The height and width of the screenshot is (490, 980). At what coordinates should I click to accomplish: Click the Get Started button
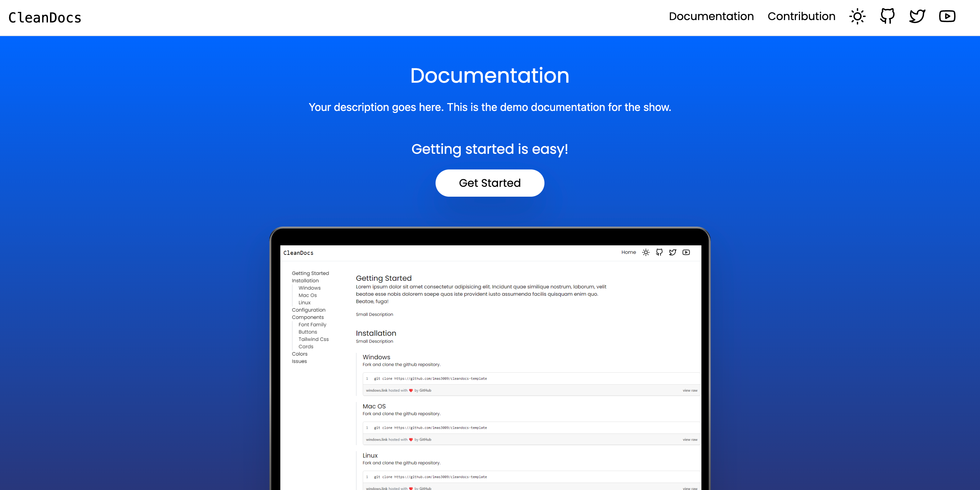coord(490,183)
